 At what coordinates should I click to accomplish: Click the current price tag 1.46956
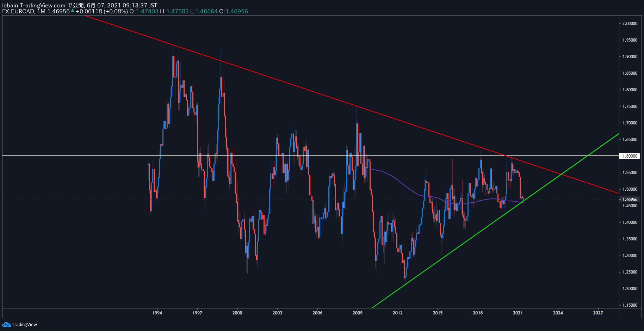[x=630, y=199]
